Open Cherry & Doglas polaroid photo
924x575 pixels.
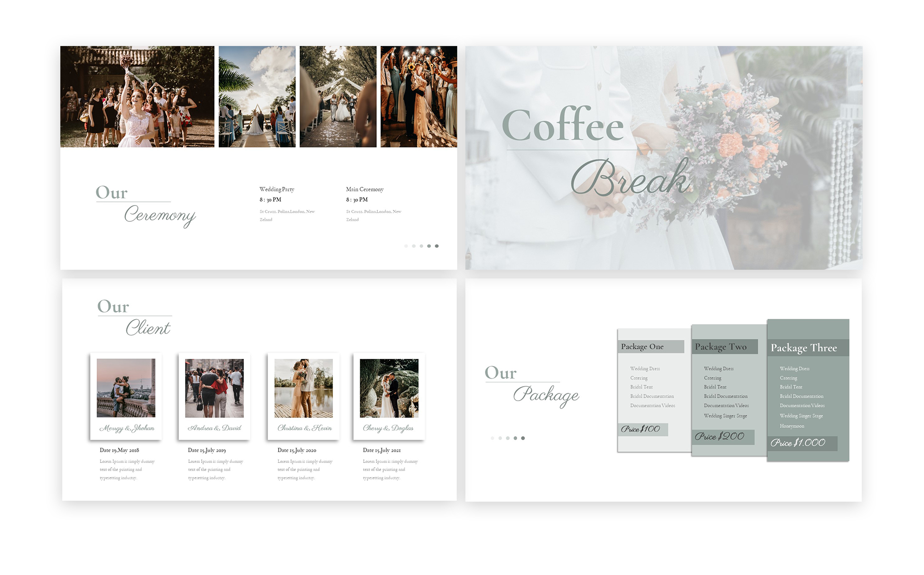click(x=389, y=388)
